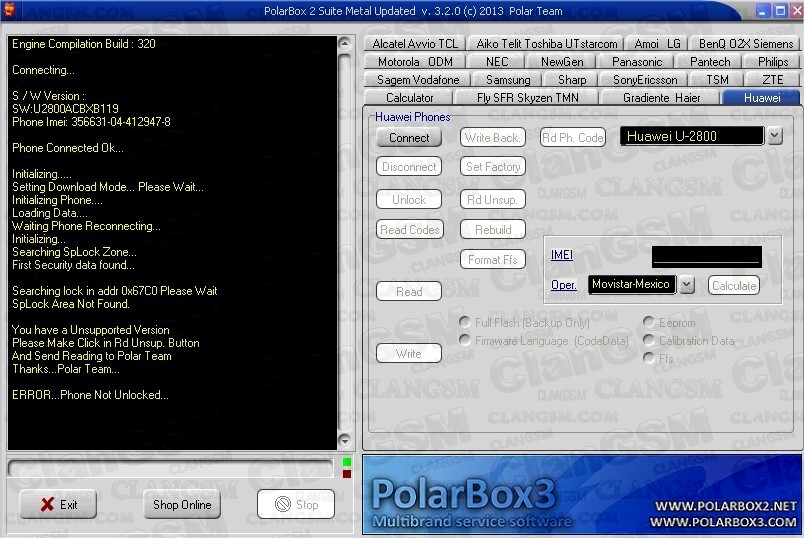
Task: Click the IMEI input field
Action: click(707, 257)
